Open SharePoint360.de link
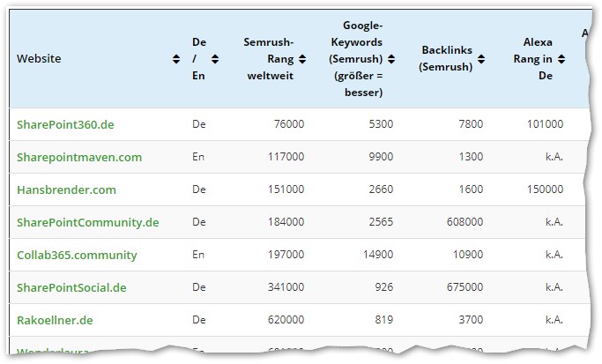602x364 pixels. (65, 124)
